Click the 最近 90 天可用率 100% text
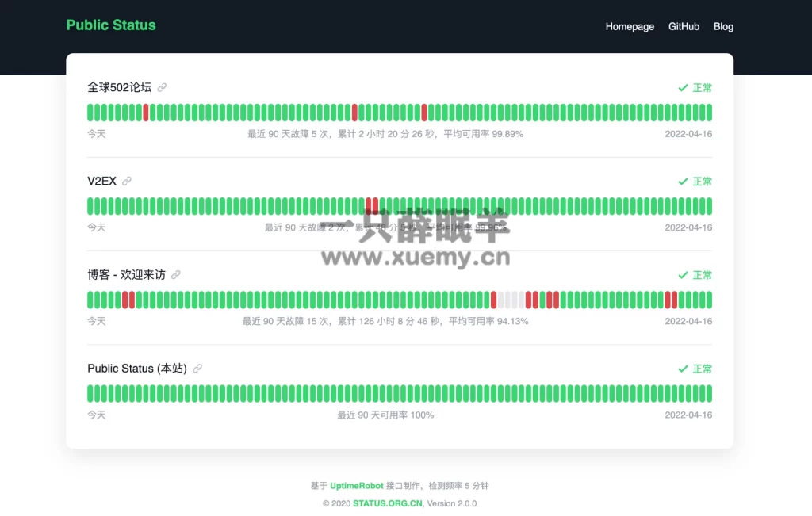 click(385, 415)
